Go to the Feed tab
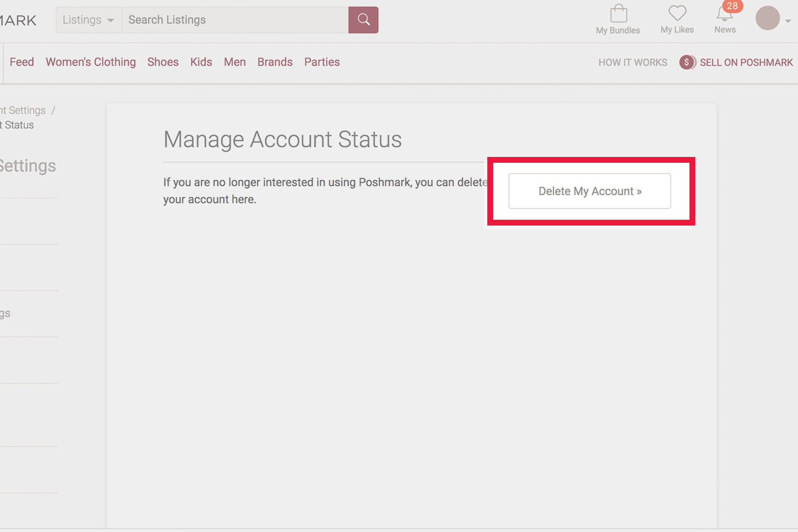This screenshot has width=798, height=532. 22,62
